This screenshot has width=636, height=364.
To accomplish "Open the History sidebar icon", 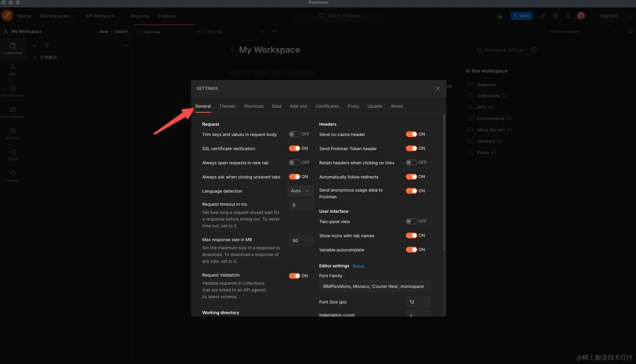I will click(13, 176).
